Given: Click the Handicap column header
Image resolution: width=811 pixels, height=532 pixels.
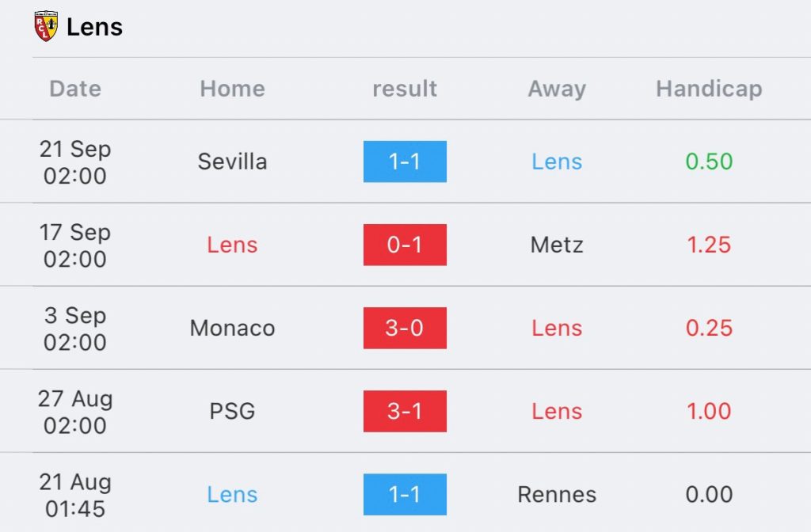Looking at the screenshot, I should point(709,89).
